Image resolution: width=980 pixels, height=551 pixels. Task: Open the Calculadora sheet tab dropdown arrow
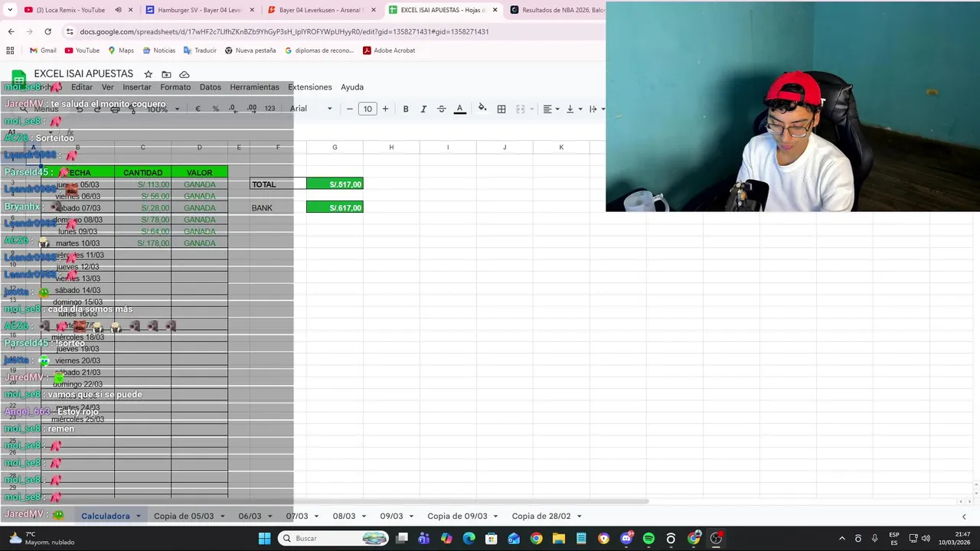(x=139, y=517)
